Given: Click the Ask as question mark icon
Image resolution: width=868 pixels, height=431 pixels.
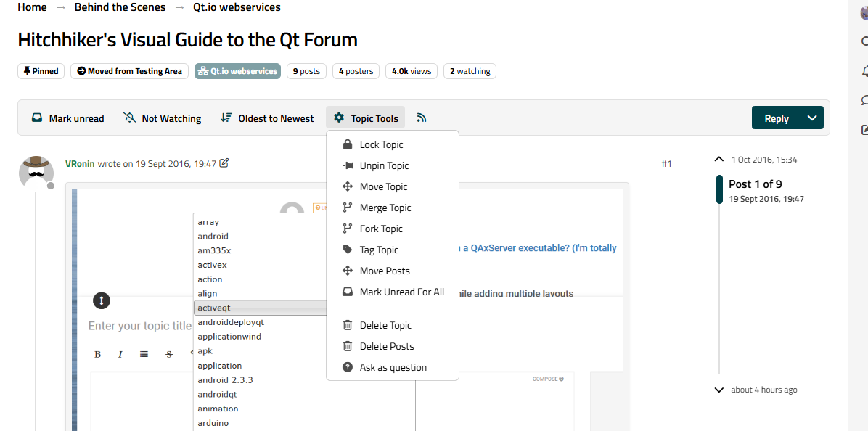Looking at the screenshot, I should pyautogui.click(x=348, y=367).
